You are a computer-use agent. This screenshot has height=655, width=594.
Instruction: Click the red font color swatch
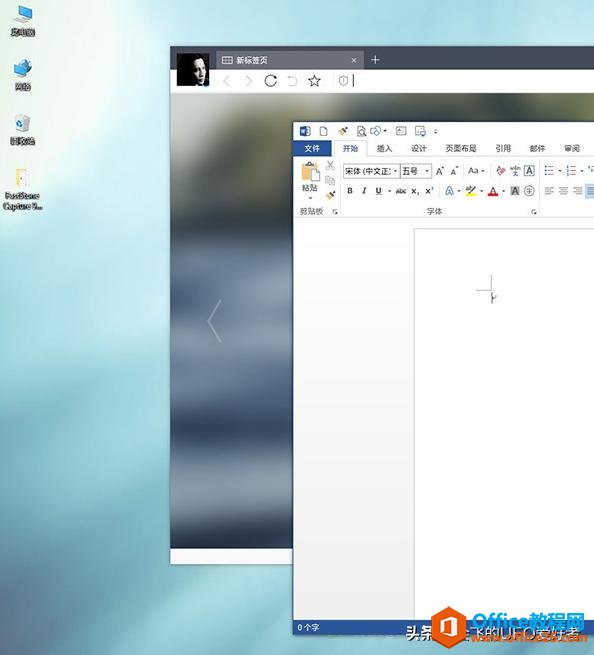(x=493, y=191)
